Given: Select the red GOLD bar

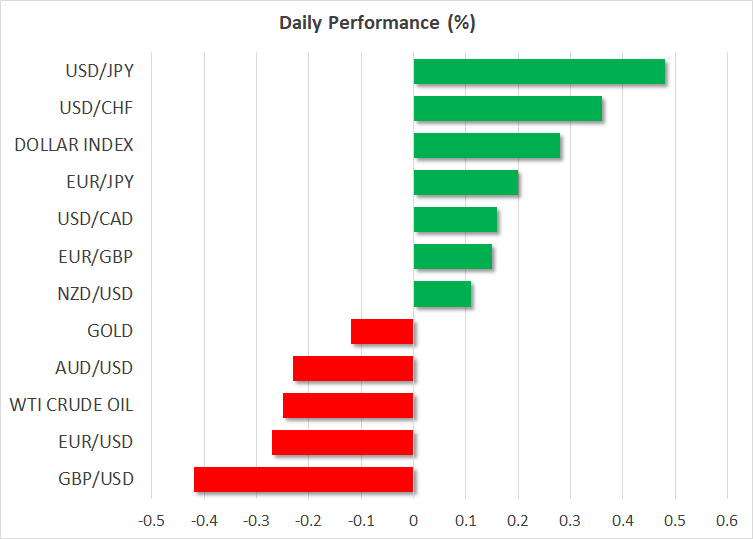Looking at the screenshot, I should coord(382,331).
